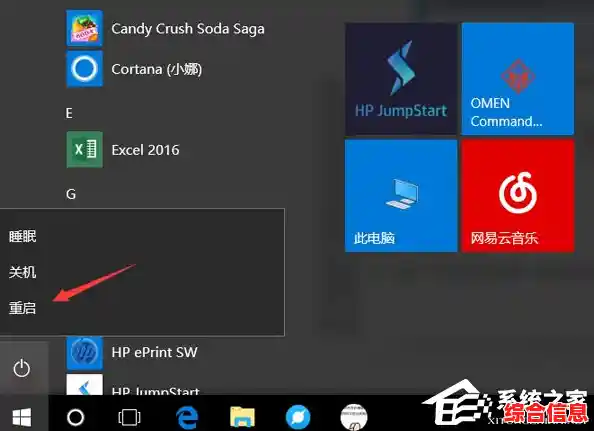Click the Candy Crush Soda Saga label
The width and height of the screenshot is (594, 431).
(188, 29)
